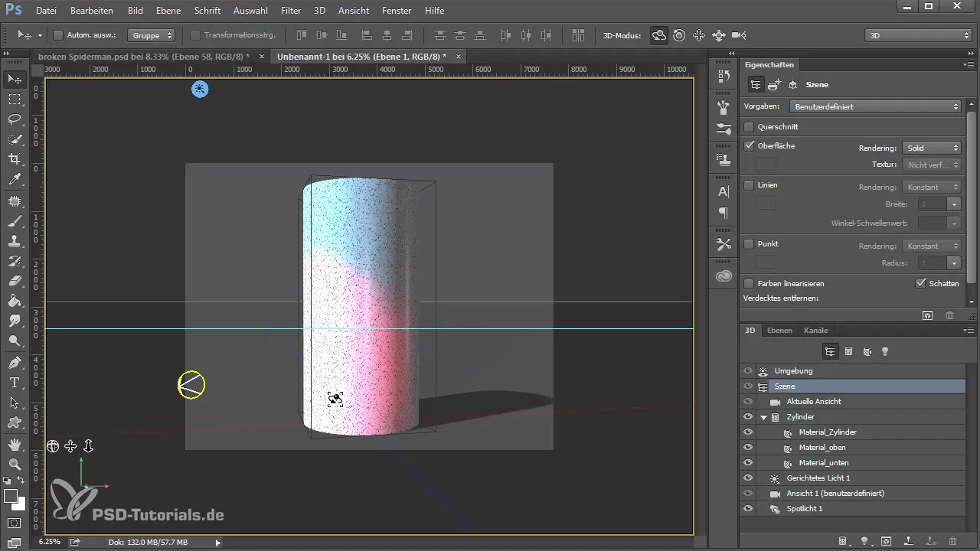Toggle Autom. ausw. checkbox
The width and height of the screenshot is (980, 551).
[58, 35]
